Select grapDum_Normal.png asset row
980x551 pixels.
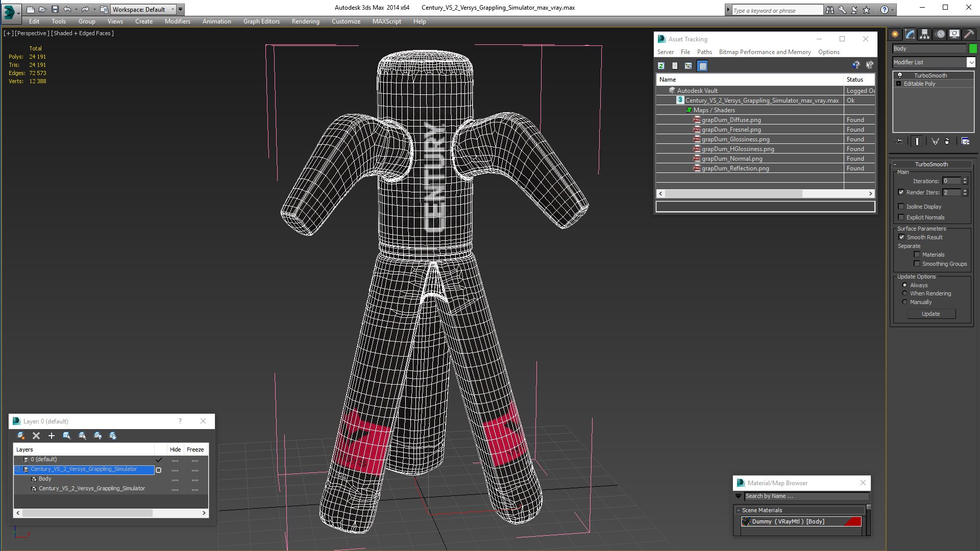pyautogui.click(x=765, y=159)
